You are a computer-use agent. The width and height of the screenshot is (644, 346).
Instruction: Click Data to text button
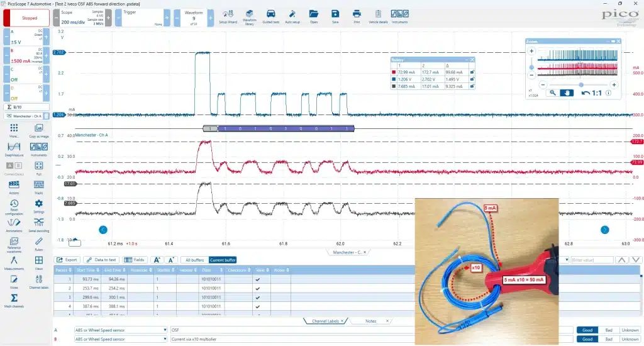click(x=101, y=260)
